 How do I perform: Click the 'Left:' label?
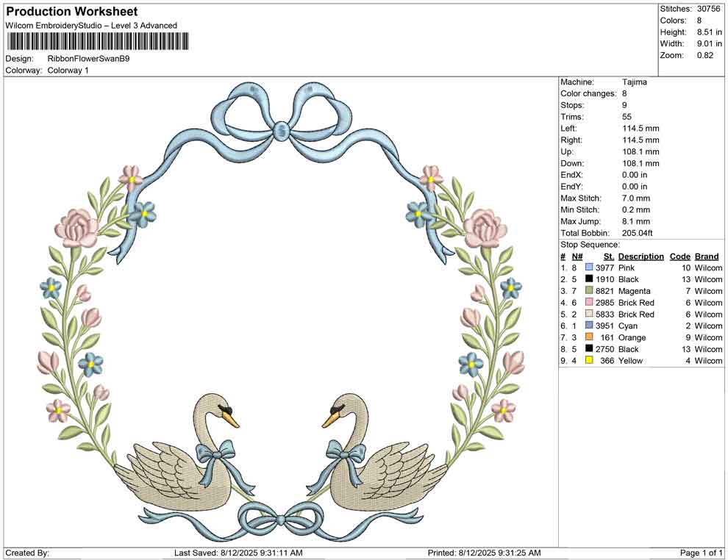(568, 129)
